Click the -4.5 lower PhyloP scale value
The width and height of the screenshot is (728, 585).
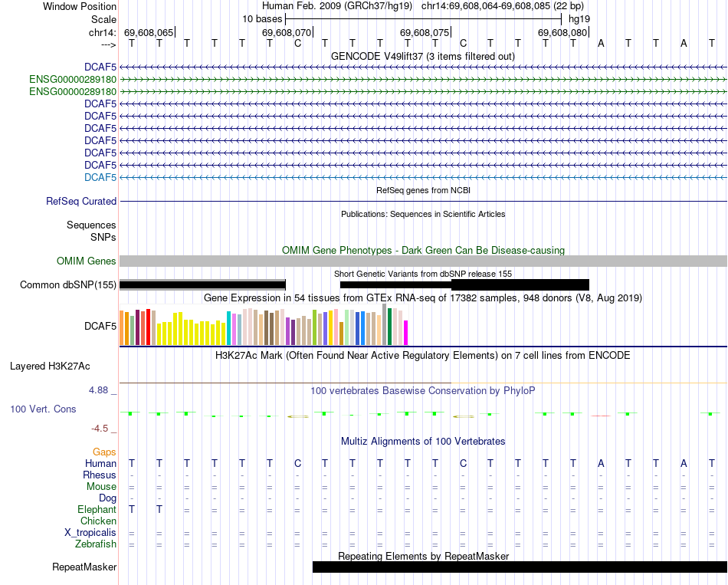point(100,429)
